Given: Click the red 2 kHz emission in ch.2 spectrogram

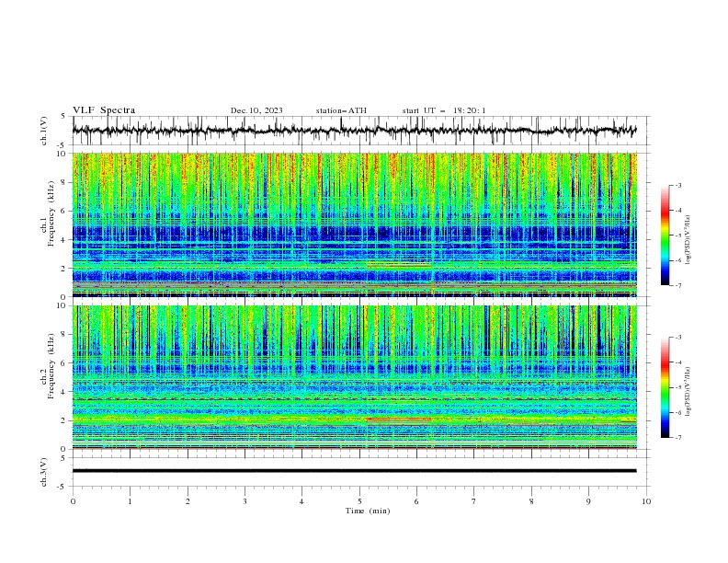Looking at the screenshot, I should point(399,419).
